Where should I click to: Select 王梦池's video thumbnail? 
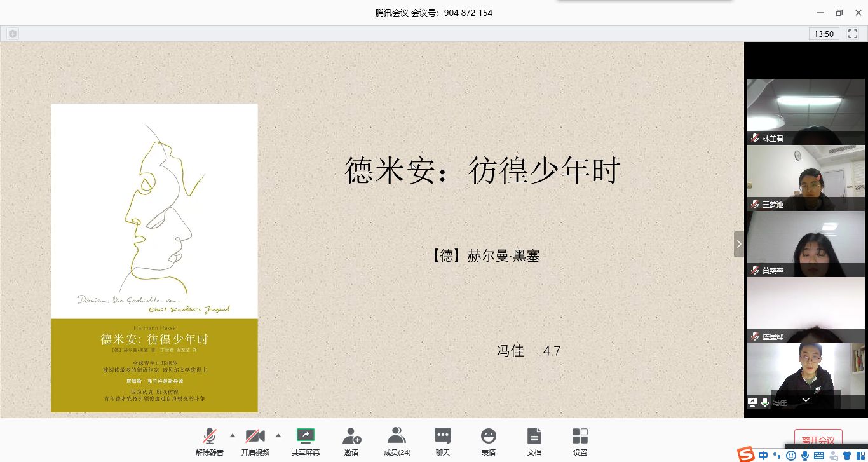click(806, 178)
